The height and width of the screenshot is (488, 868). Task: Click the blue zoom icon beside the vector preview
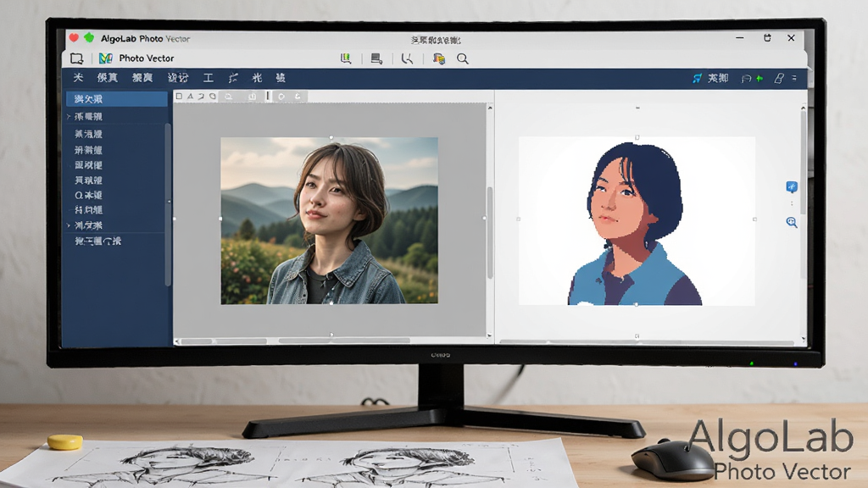click(x=792, y=222)
